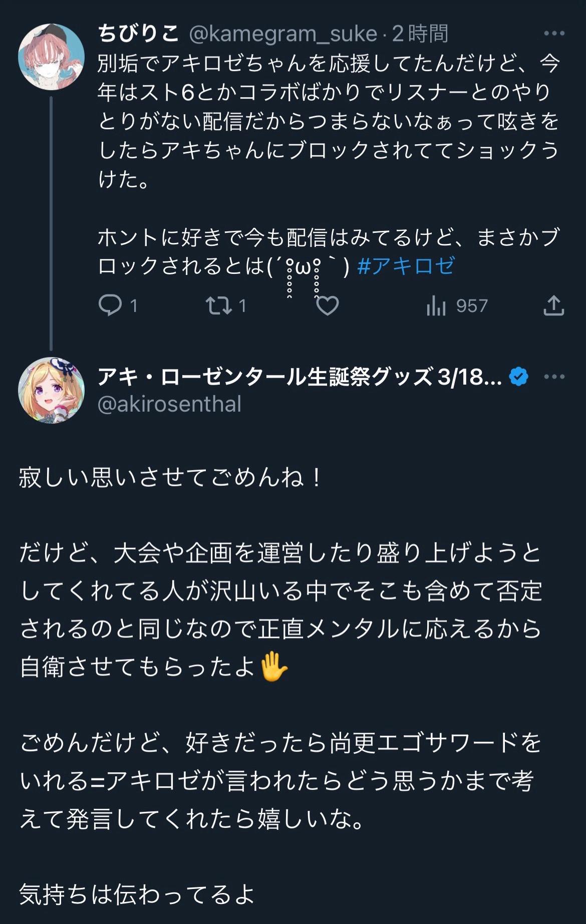Retweet ちびりこ's post using arrows icon
The width and height of the screenshot is (586, 924).
[218, 305]
